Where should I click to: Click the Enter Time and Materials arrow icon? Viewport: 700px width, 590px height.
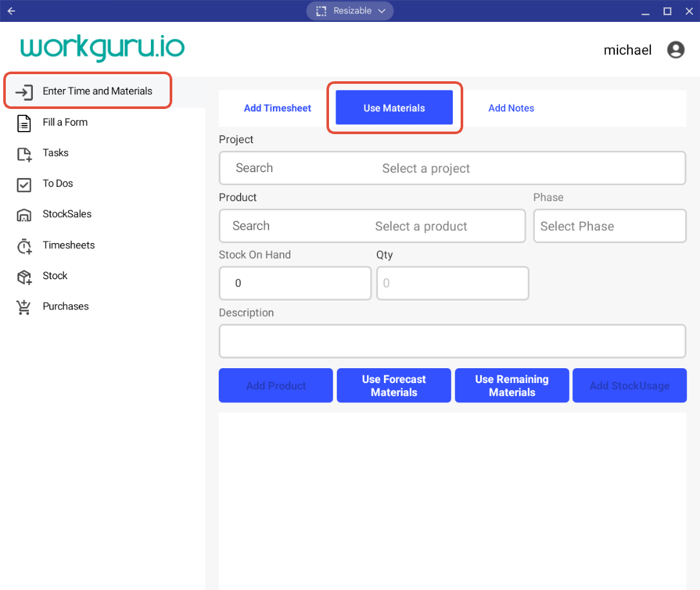[24, 92]
